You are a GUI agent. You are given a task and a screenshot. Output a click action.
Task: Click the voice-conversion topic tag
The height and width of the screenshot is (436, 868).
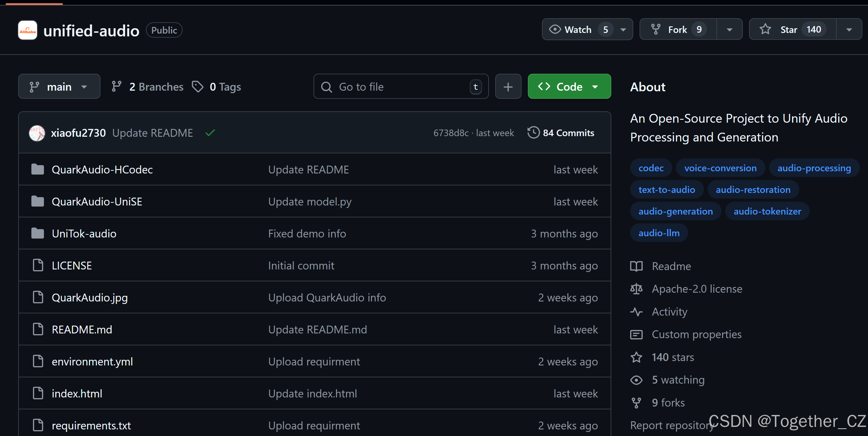coord(720,168)
